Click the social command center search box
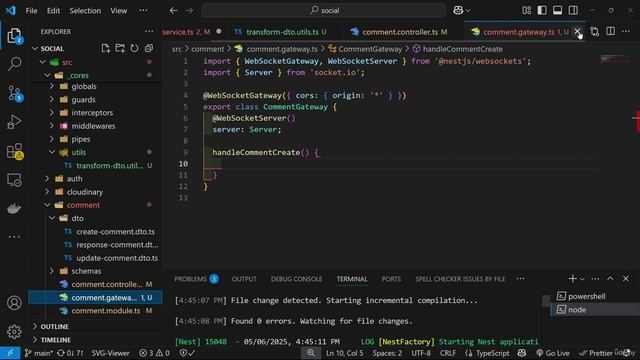640x360 pixels. (x=324, y=10)
